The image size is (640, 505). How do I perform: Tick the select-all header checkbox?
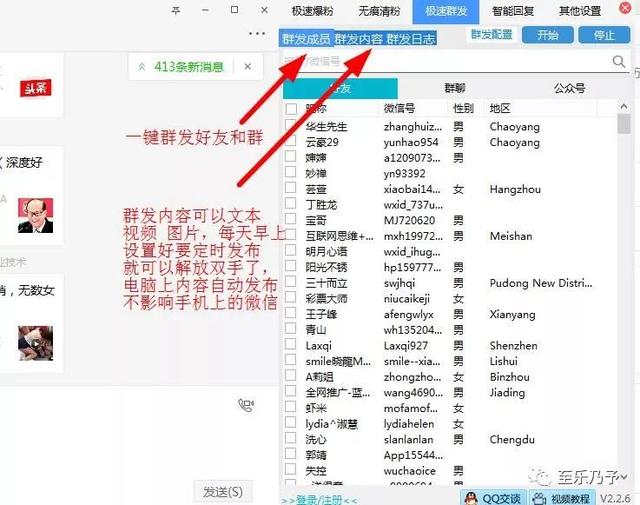[291, 109]
